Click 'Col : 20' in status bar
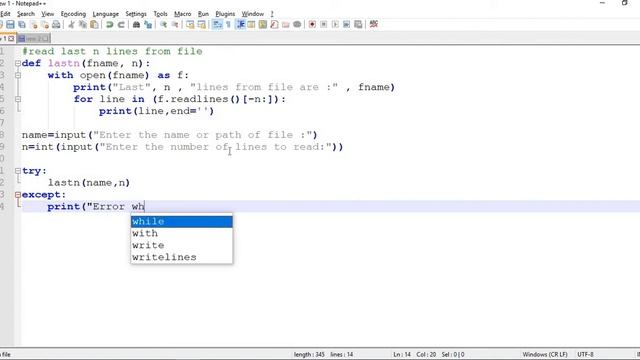 (x=426, y=354)
